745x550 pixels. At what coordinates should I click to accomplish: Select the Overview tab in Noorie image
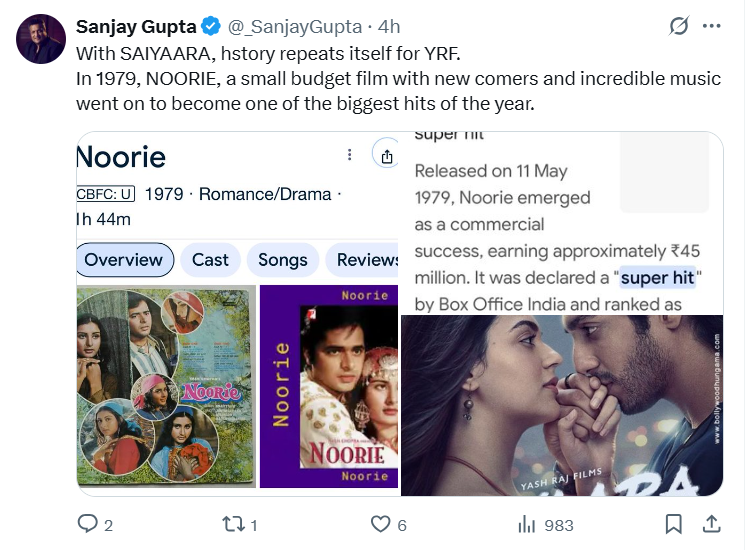(124, 260)
